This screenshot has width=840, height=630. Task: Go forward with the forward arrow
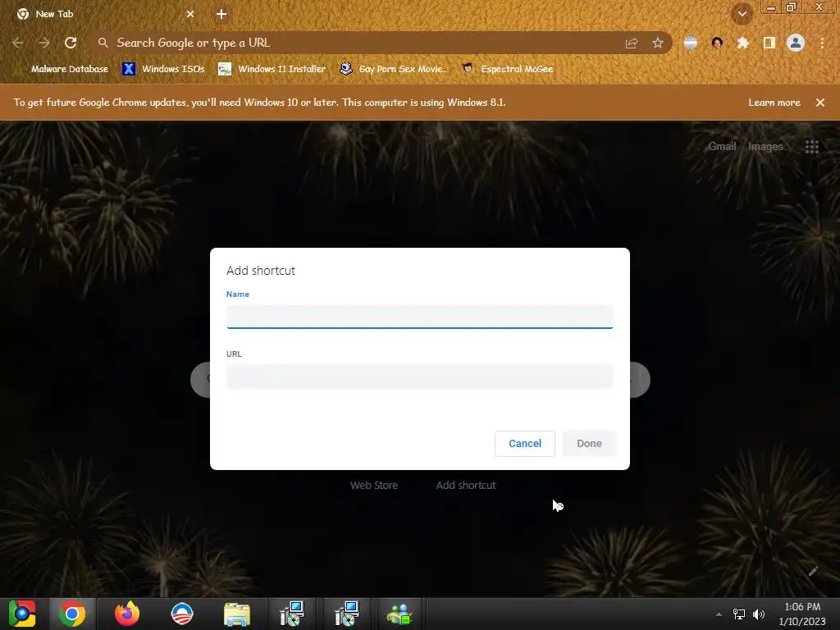[x=44, y=43]
